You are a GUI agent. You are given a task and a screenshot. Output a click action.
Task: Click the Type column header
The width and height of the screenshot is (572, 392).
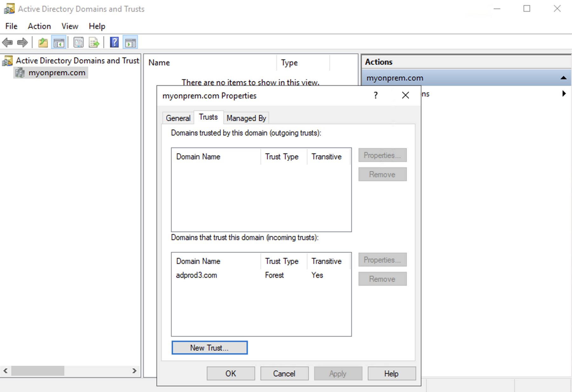coord(303,63)
